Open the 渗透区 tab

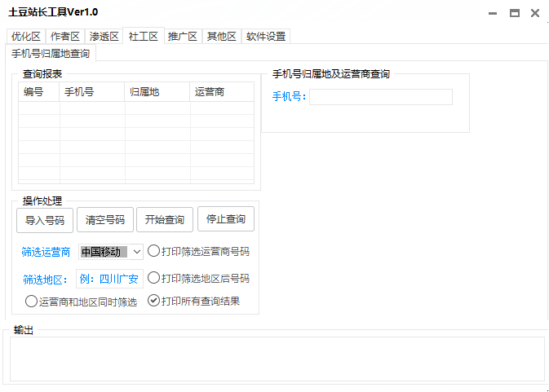[x=104, y=37]
